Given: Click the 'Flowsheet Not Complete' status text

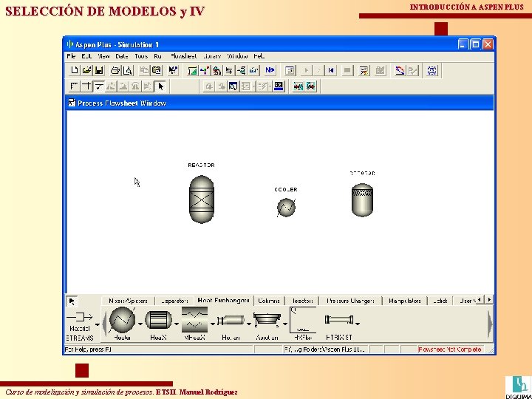Looking at the screenshot, I should (449, 349).
